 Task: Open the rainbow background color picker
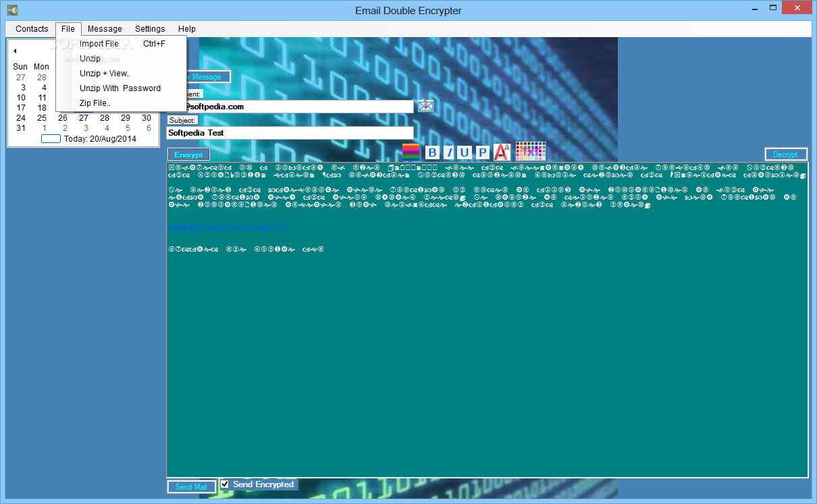click(411, 152)
